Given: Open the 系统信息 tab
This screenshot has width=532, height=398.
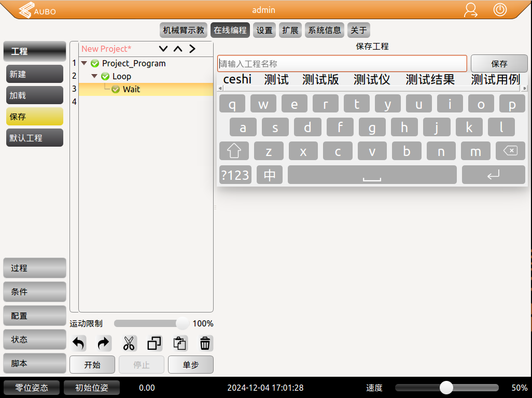Looking at the screenshot, I should pos(324,30).
